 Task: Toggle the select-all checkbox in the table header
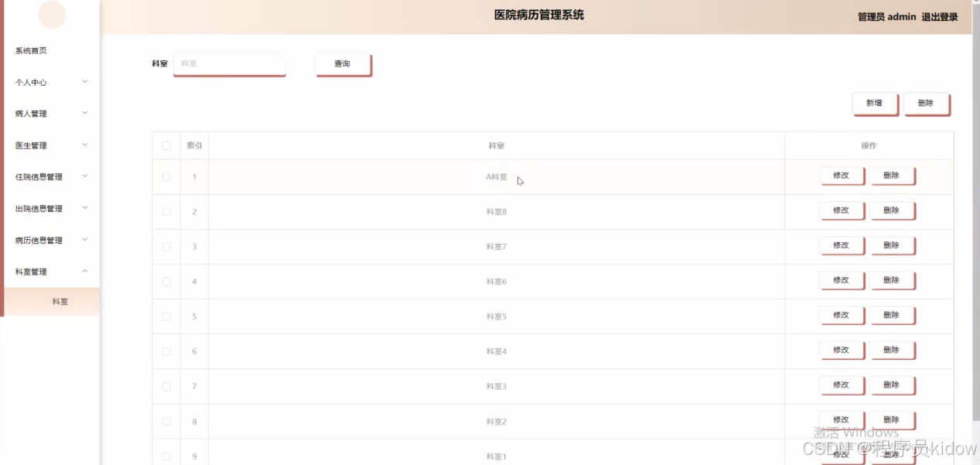click(x=166, y=145)
